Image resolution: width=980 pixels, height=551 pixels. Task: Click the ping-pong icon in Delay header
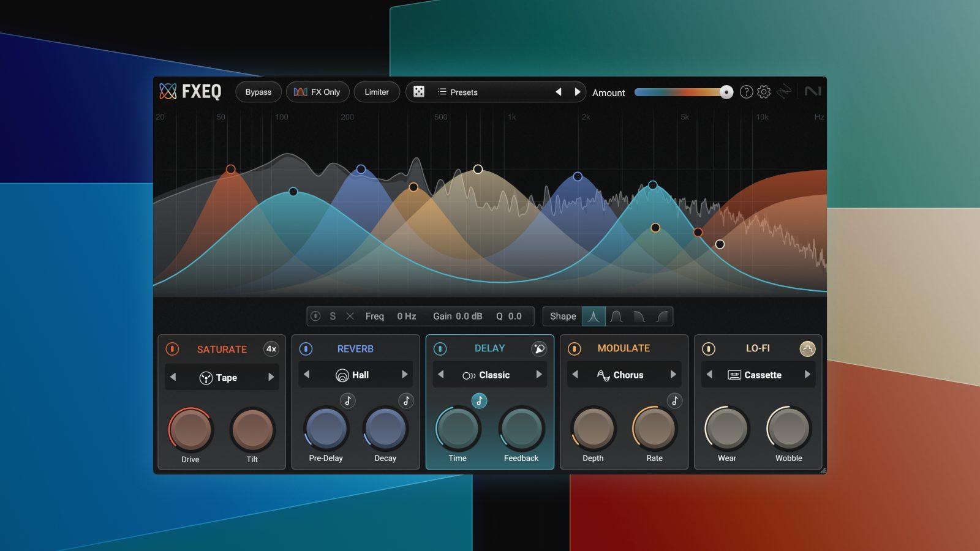[539, 348]
